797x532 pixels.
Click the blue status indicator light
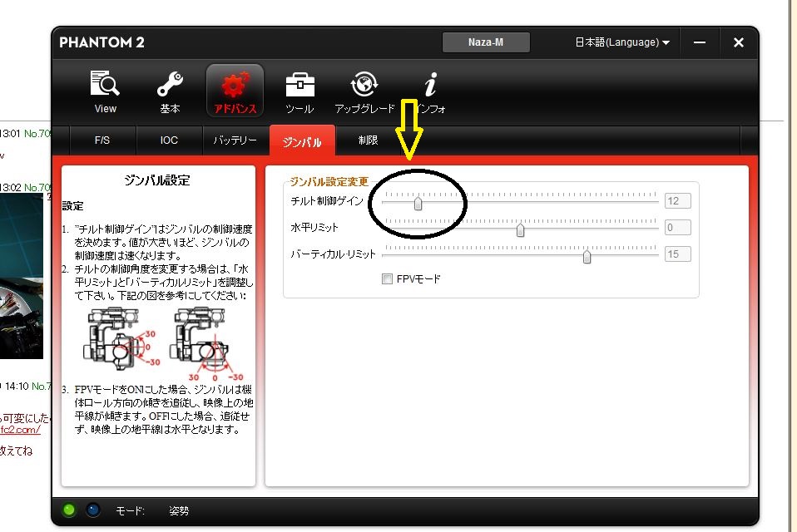(93, 510)
